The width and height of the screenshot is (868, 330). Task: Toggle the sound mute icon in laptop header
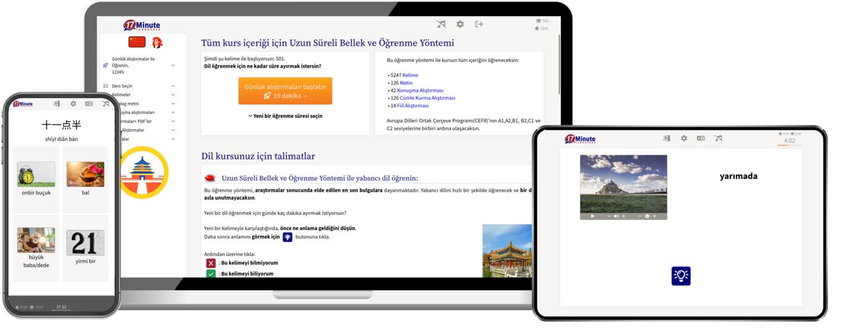pyautogui.click(x=441, y=24)
